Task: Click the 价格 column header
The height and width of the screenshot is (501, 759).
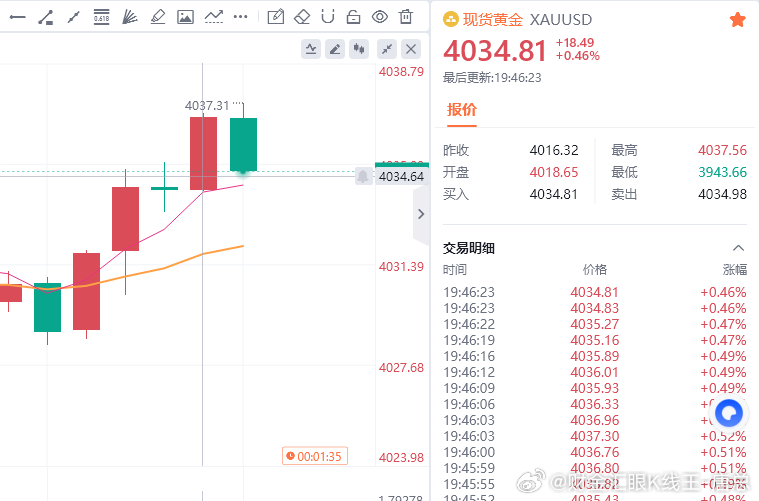Action: (x=595, y=270)
